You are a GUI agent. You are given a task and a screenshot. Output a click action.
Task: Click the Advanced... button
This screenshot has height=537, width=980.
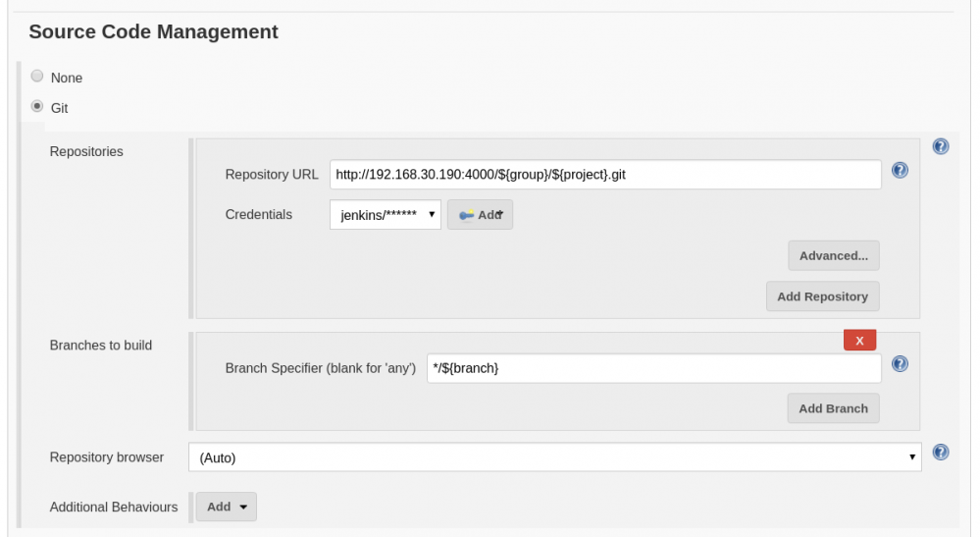833,256
